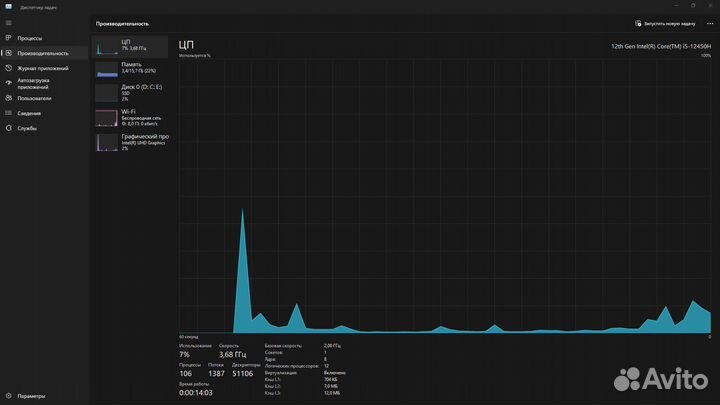Open the Графический процессор GPU entry
The height and width of the screenshot is (405, 720).
click(x=131, y=142)
